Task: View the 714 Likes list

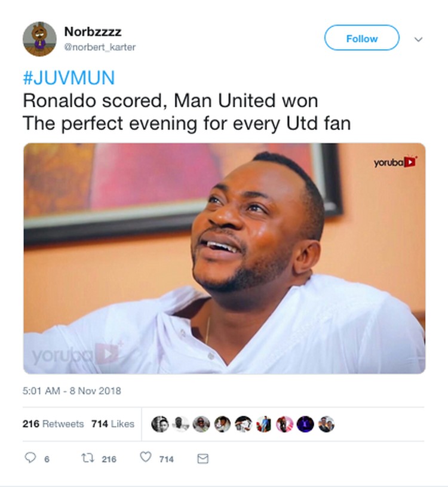Action: point(113,424)
